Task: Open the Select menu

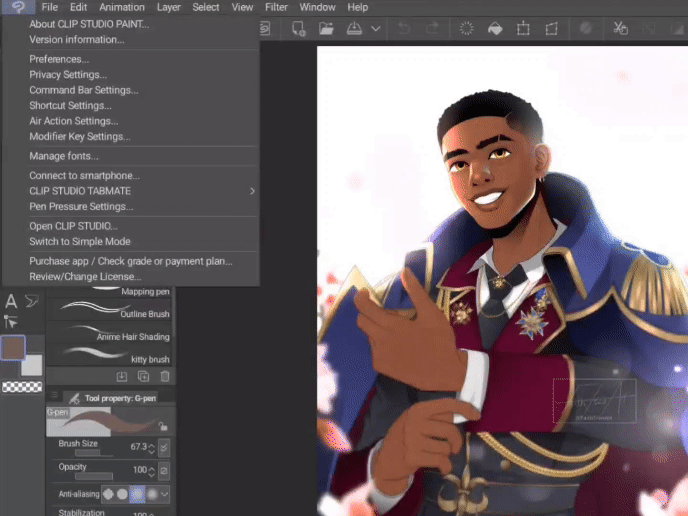Action: tap(206, 7)
